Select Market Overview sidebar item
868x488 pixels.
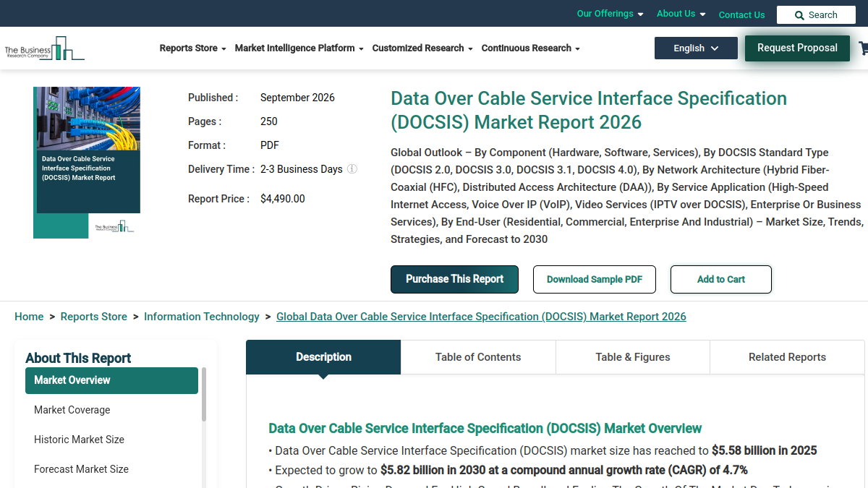(111, 380)
